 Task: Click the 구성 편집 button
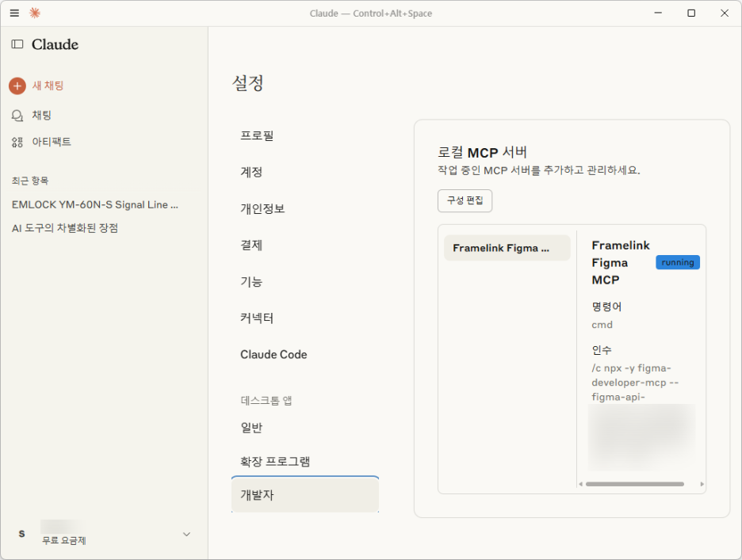pos(465,200)
